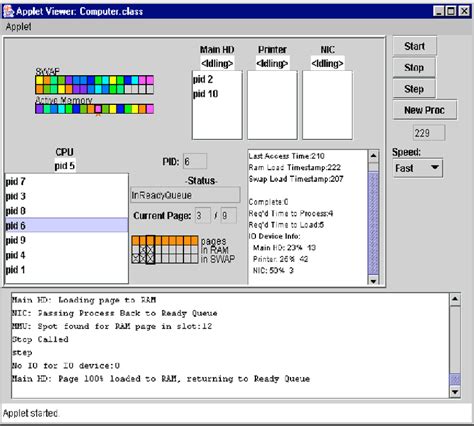Click the empty Printer queue list
The width and height of the screenshot is (474, 426).
272,105
